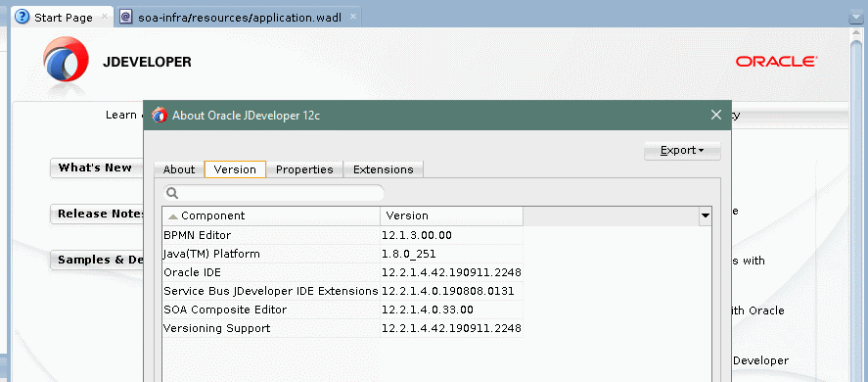Open the editor tab list dropdown

click(x=856, y=18)
